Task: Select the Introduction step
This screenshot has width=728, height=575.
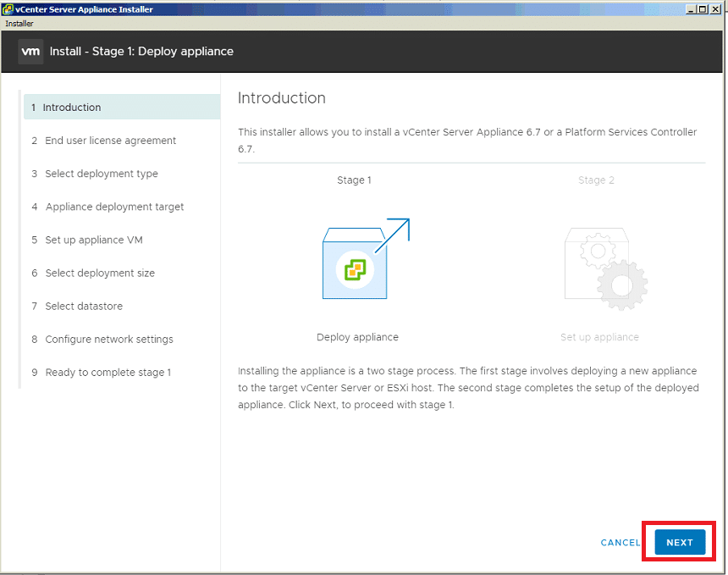Action: (122, 107)
